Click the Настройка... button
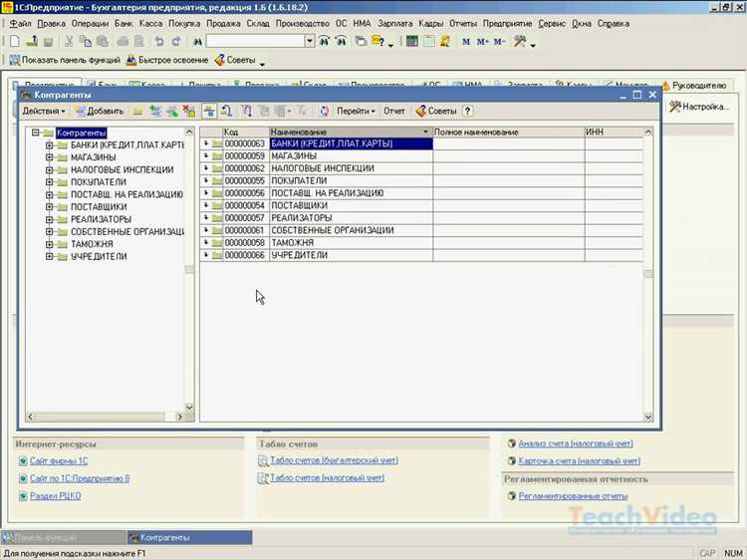 coord(699,107)
